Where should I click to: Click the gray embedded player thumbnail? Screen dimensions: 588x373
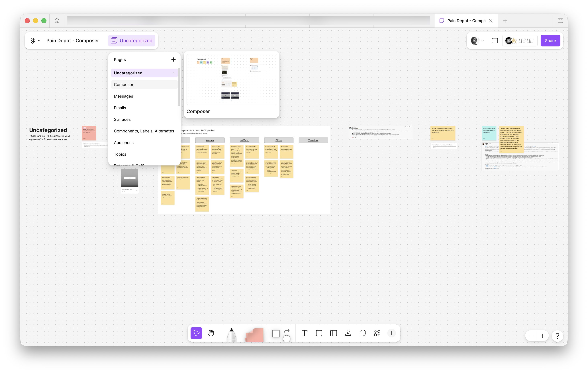click(x=130, y=178)
